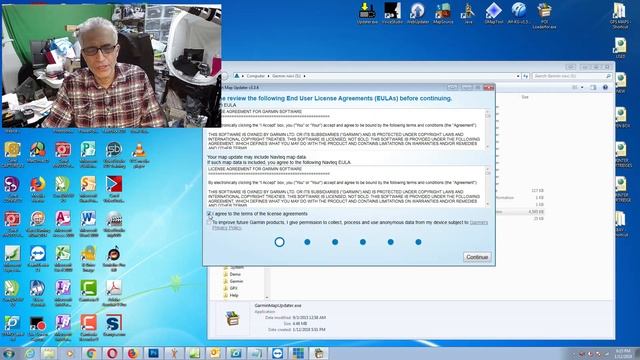Click Garmin nuvi drive in breadcrumb path
This screenshot has height=360, width=640.
click(286, 76)
